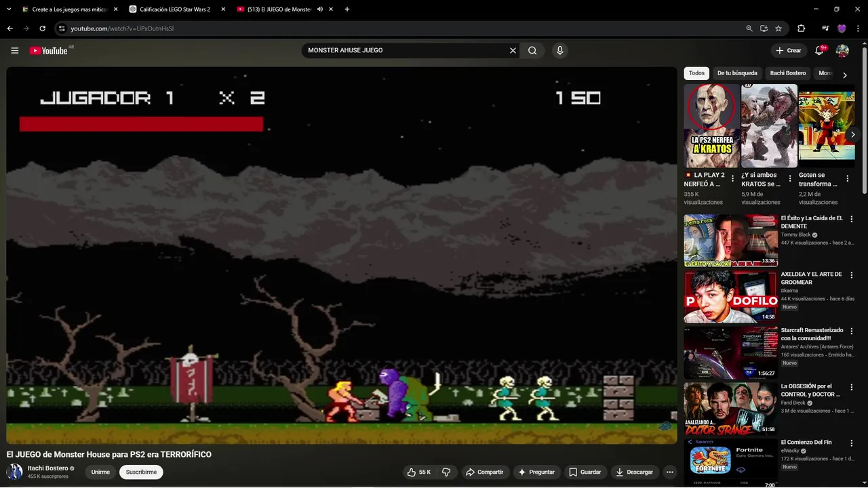Bookmark this page with the star
The image size is (868, 488).
pos(778,28)
